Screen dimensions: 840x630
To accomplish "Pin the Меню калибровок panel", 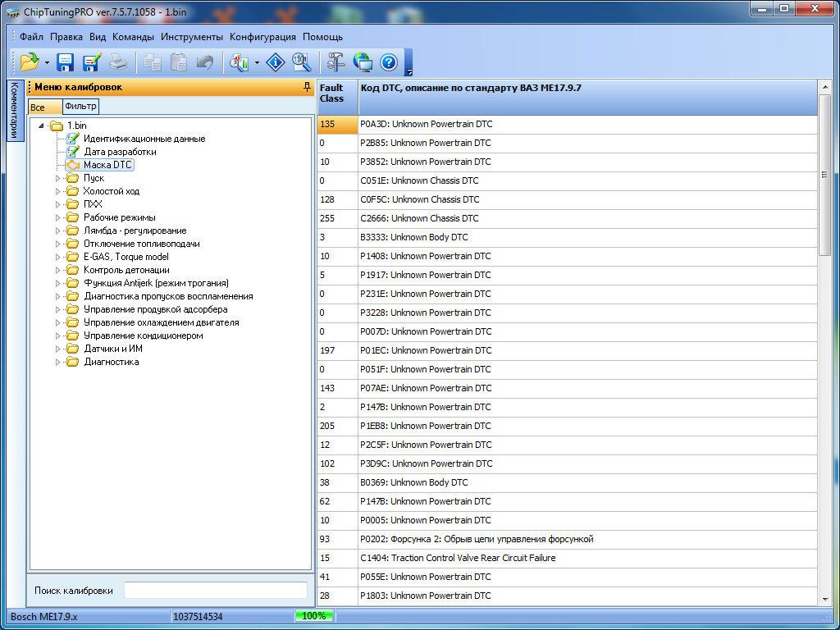I will [307, 87].
